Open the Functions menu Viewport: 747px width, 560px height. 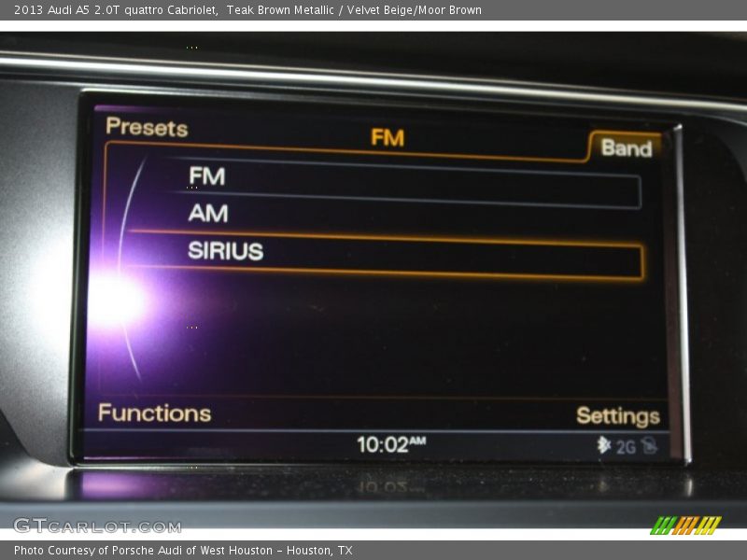click(x=154, y=413)
